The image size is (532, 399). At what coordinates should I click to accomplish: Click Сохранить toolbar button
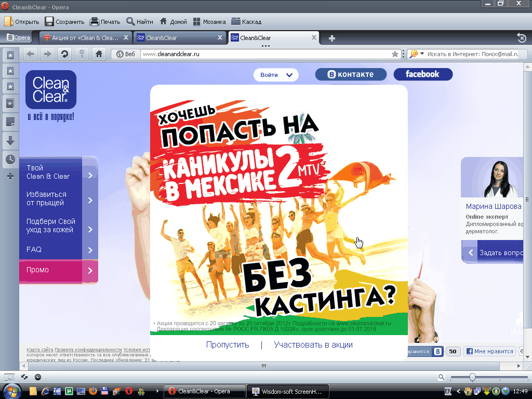(64, 22)
